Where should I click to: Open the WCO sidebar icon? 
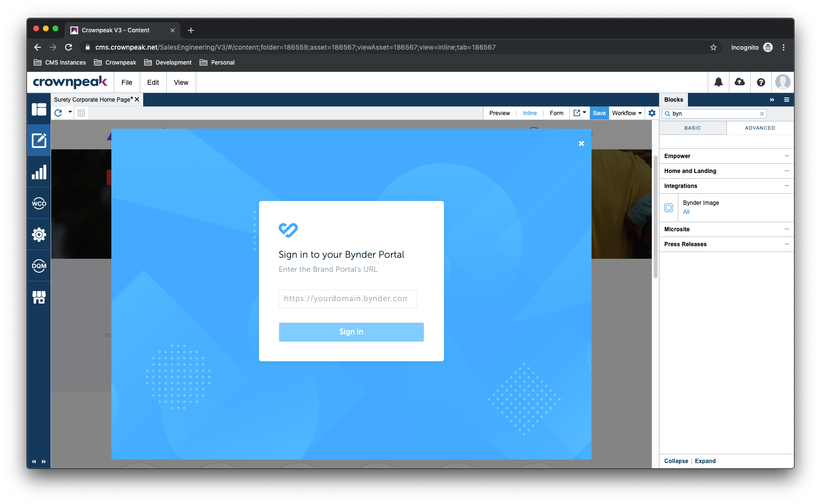(x=39, y=203)
